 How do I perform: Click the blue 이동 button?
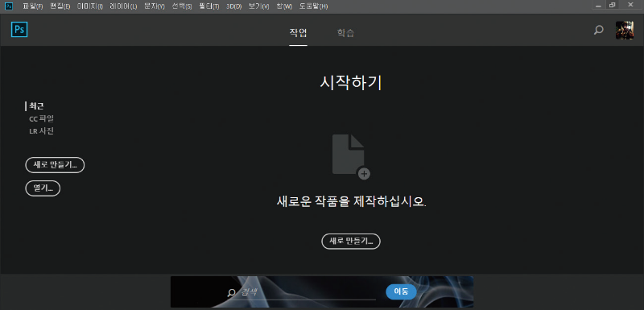coord(401,292)
